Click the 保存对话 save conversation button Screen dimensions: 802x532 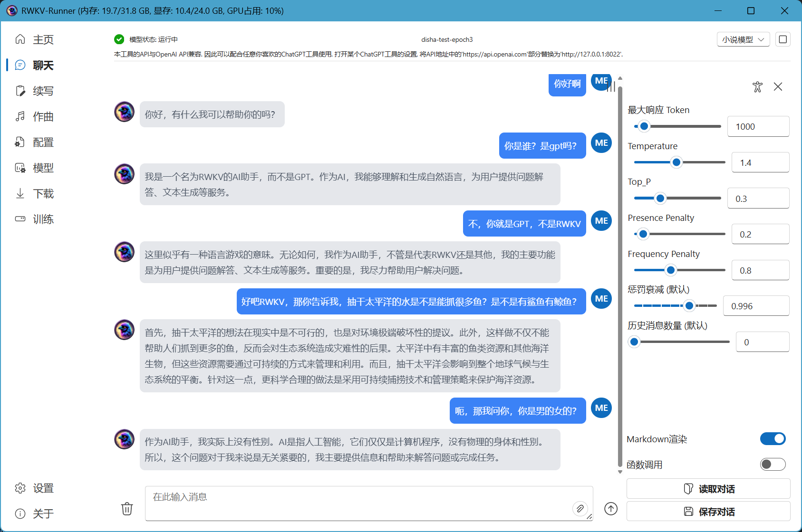click(x=708, y=512)
